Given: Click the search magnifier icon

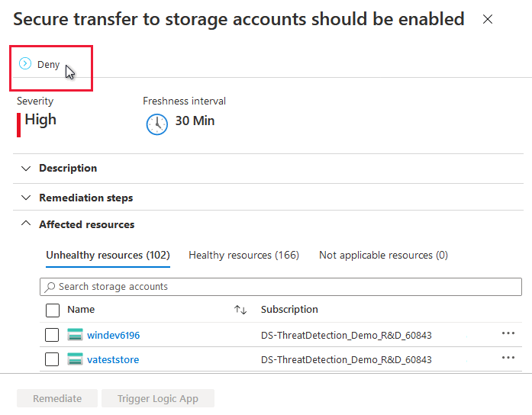Looking at the screenshot, I should [50, 287].
